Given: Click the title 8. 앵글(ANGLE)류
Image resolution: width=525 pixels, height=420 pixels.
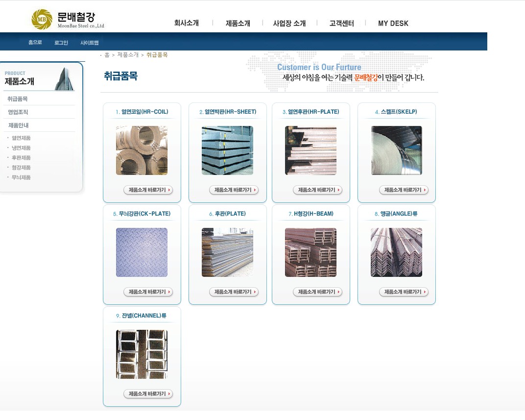Looking at the screenshot, I should 396,214.
